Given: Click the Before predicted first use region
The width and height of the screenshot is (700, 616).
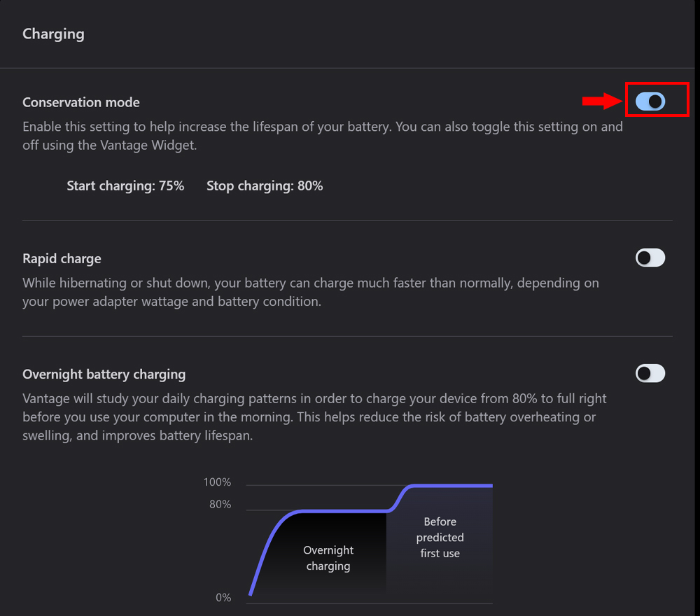Looking at the screenshot, I should [440, 537].
